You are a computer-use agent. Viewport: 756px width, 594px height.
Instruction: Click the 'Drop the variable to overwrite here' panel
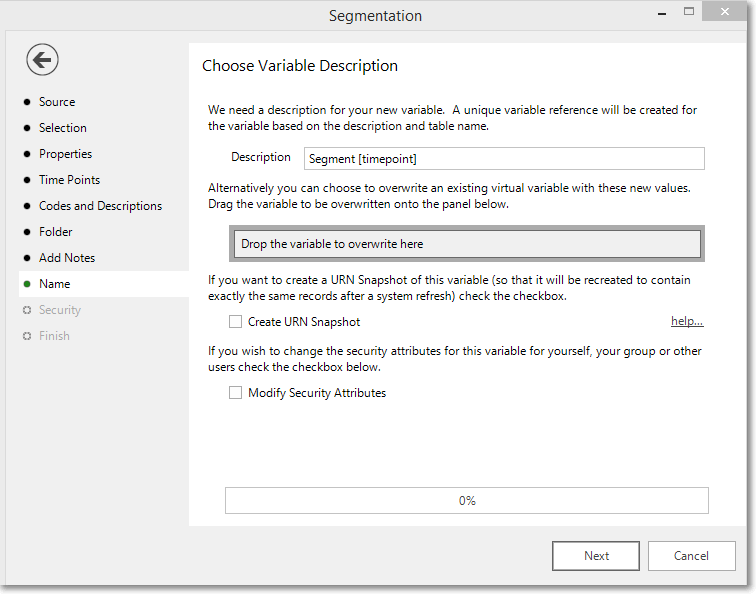point(467,244)
